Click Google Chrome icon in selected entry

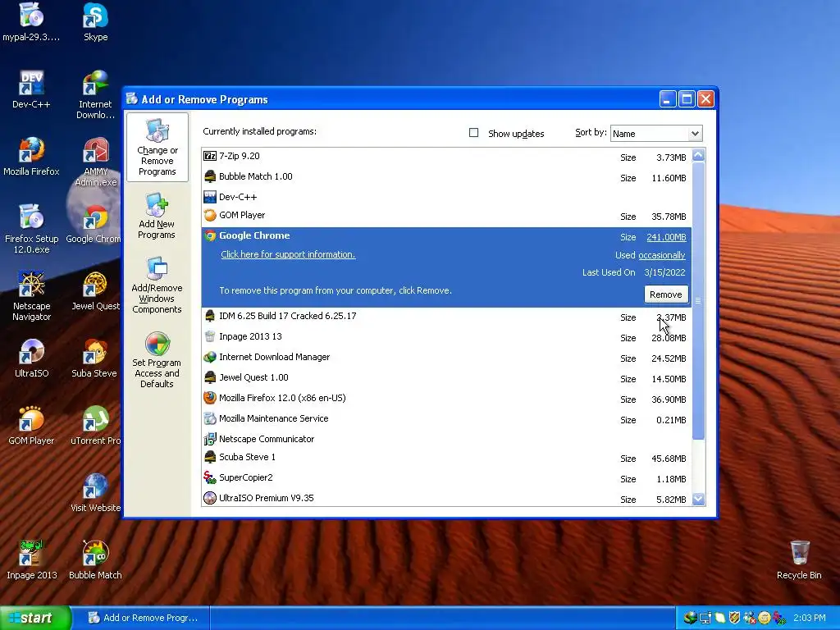[210, 235]
